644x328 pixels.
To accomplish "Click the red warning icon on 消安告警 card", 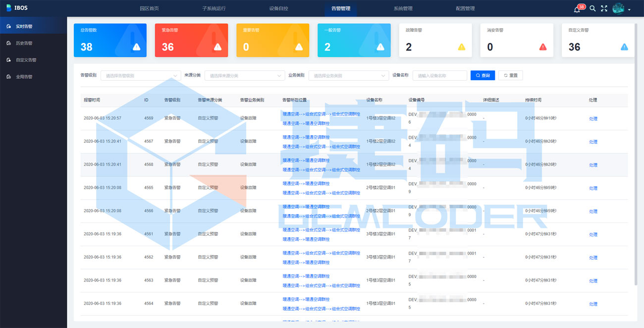I will pos(543,47).
